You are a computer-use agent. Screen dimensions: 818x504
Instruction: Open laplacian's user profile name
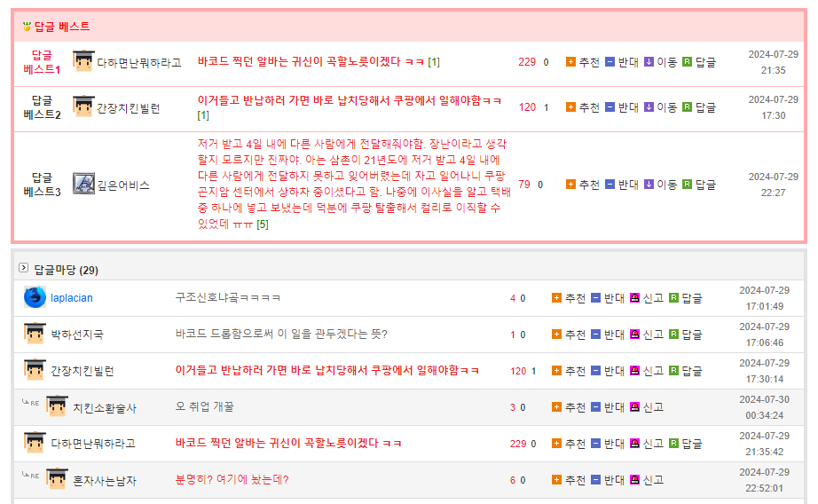71,298
